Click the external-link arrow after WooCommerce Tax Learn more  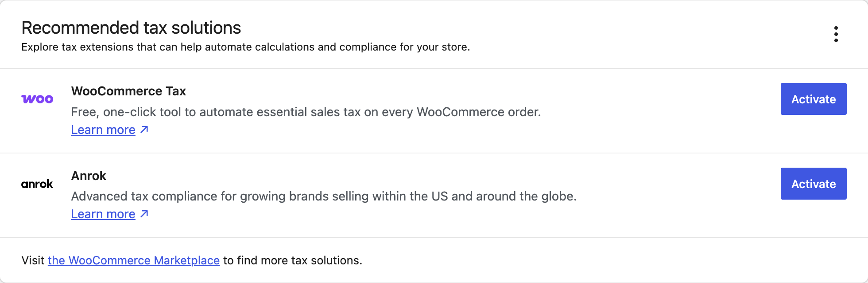144,130
